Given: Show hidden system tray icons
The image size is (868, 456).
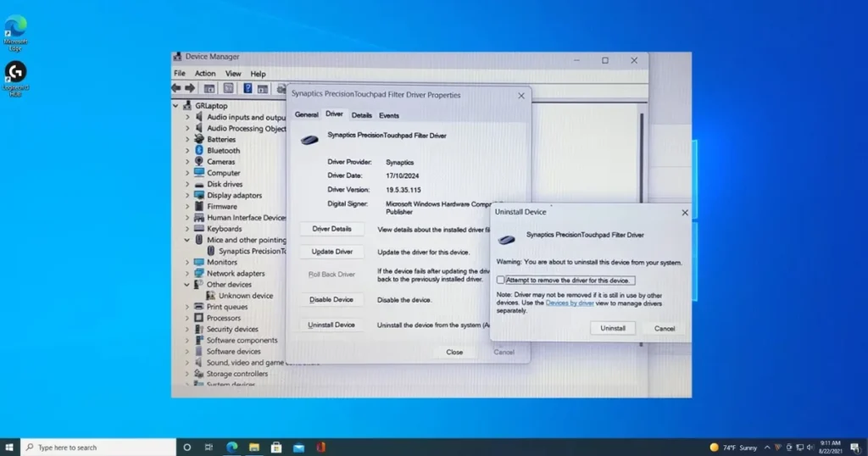Looking at the screenshot, I should click(x=767, y=448).
